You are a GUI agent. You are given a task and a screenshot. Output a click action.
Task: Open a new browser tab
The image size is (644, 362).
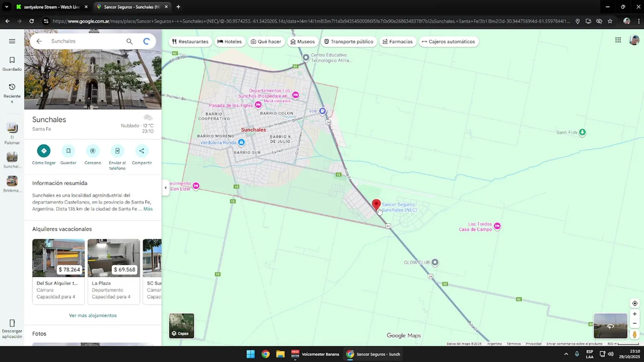[x=178, y=7]
